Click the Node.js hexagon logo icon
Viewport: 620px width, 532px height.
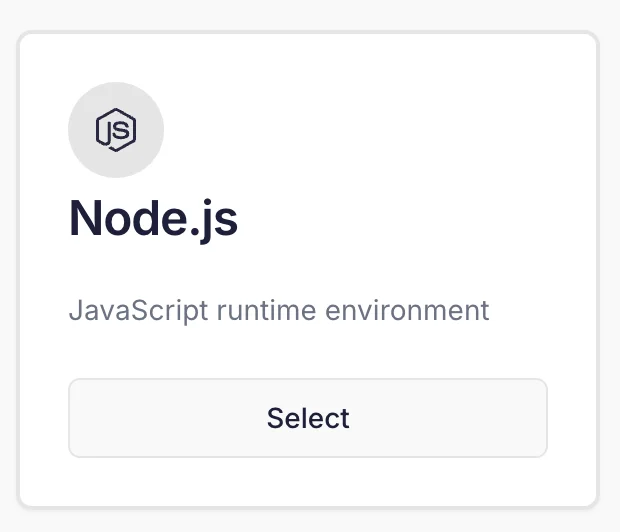116,130
